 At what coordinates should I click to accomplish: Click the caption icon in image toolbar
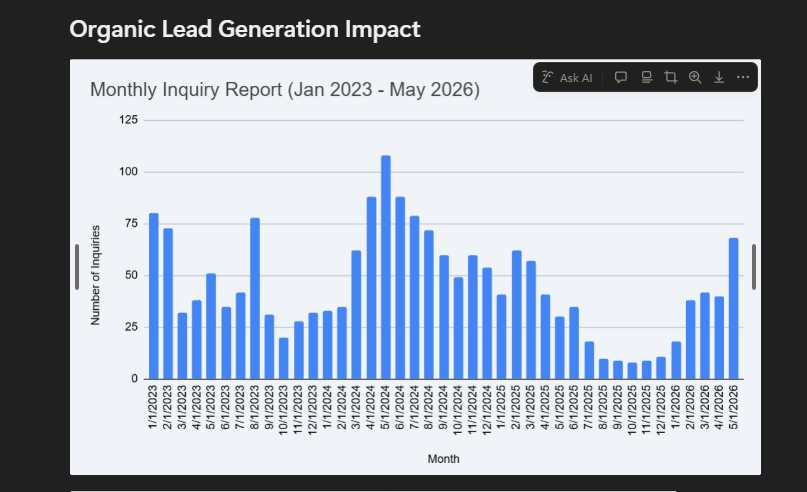(646, 78)
